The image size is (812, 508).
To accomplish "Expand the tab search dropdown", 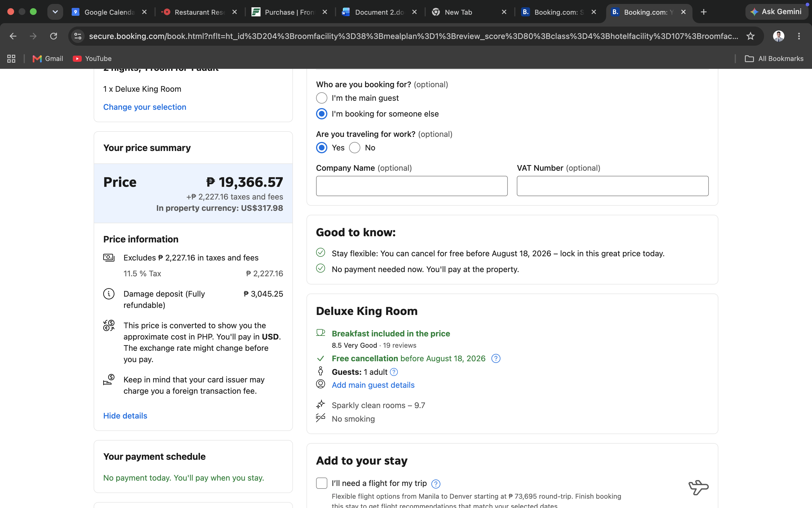I will click(x=55, y=12).
